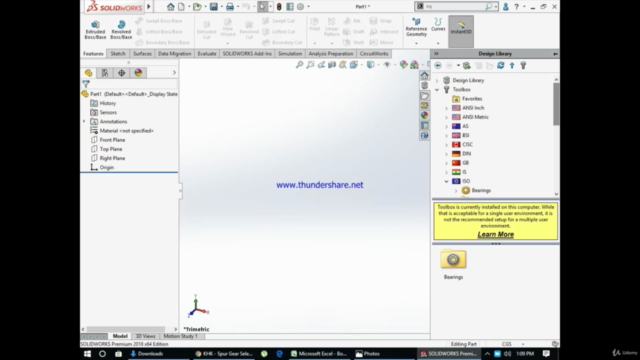The width and height of the screenshot is (640, 360).
Task: Expand the ISO Bearings node
Action: click(456, 191)
